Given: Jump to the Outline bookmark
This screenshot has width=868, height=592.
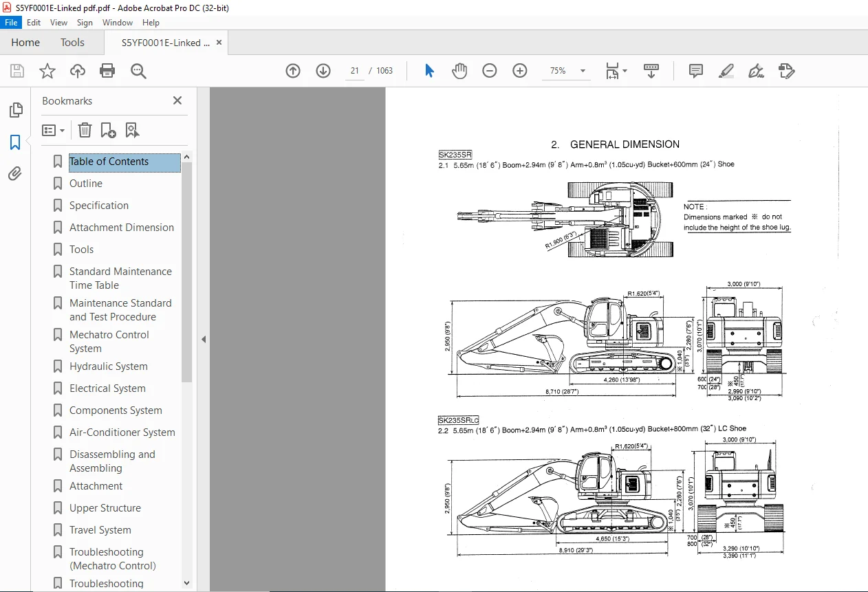Looking at the screenshot, I should click(x=86, y=184).
